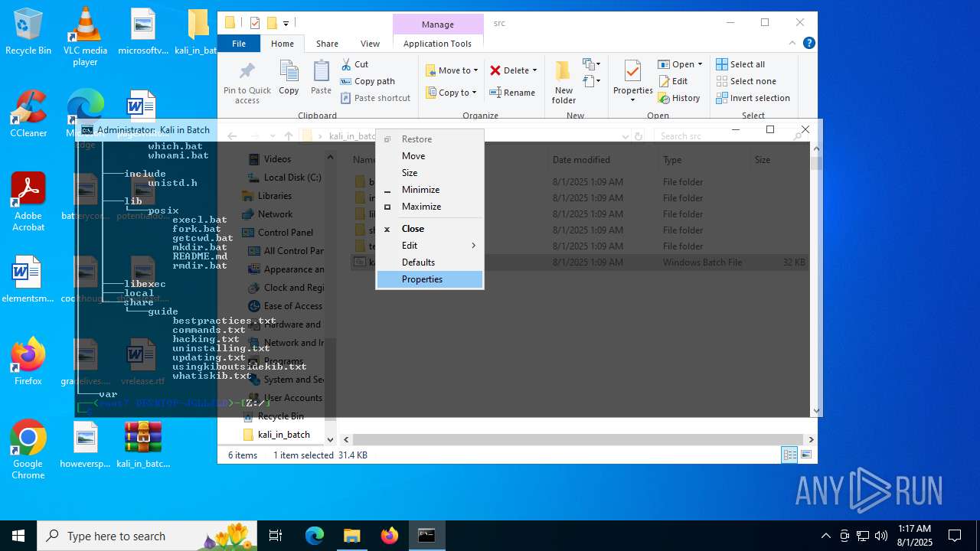Click the red Delete X icon
This screenshot has height=551, width=980.
495,70
